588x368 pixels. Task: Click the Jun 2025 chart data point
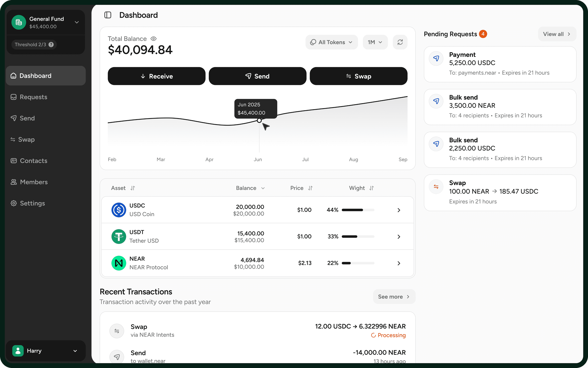pos(259,121)
